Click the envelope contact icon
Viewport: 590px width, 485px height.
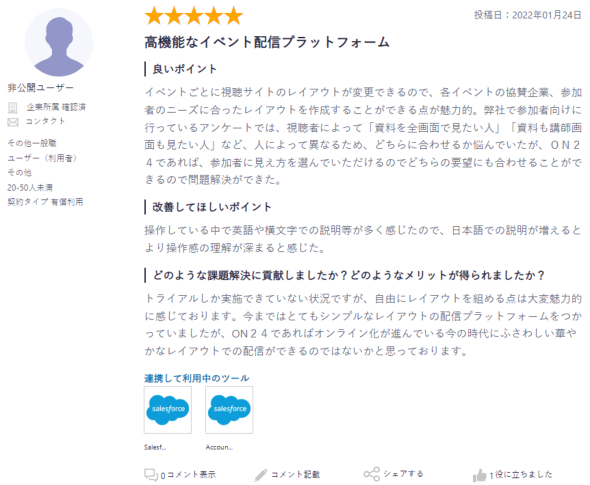coord(13,122)
